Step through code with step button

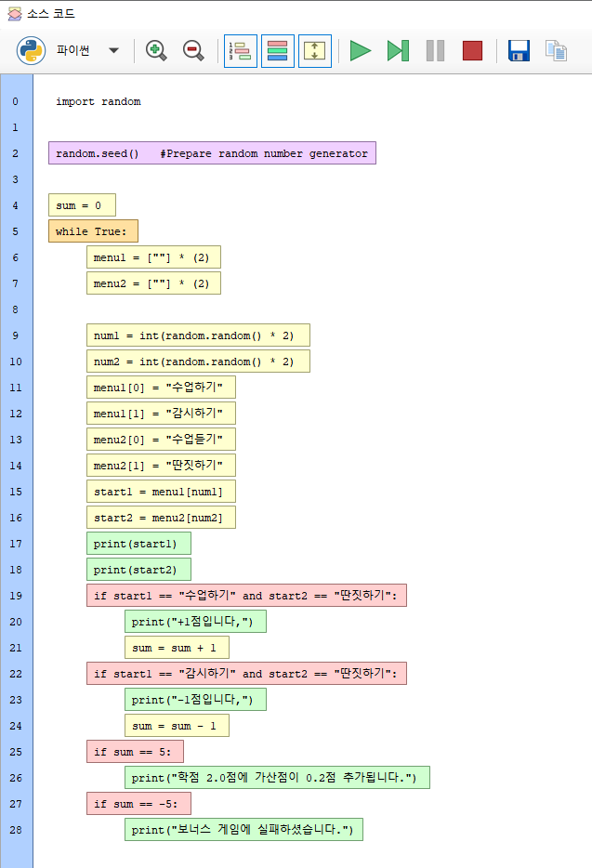[x=398, y=51]
